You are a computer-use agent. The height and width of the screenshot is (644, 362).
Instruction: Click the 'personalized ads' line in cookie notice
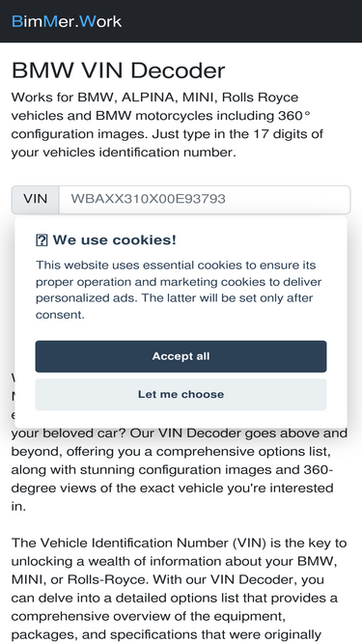coord(175,298)
